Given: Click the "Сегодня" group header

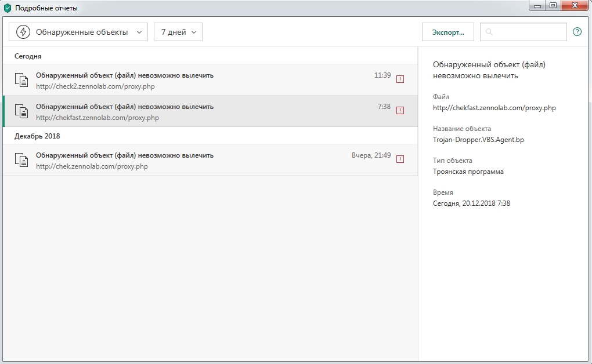Looking at the screenshot, I should [28, 56].
